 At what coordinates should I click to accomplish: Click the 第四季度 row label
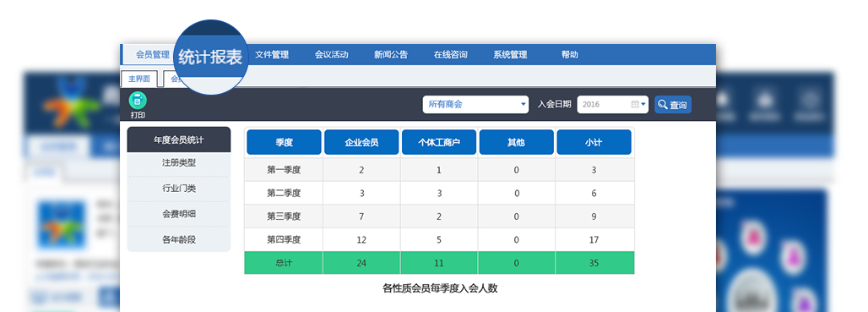284,240
